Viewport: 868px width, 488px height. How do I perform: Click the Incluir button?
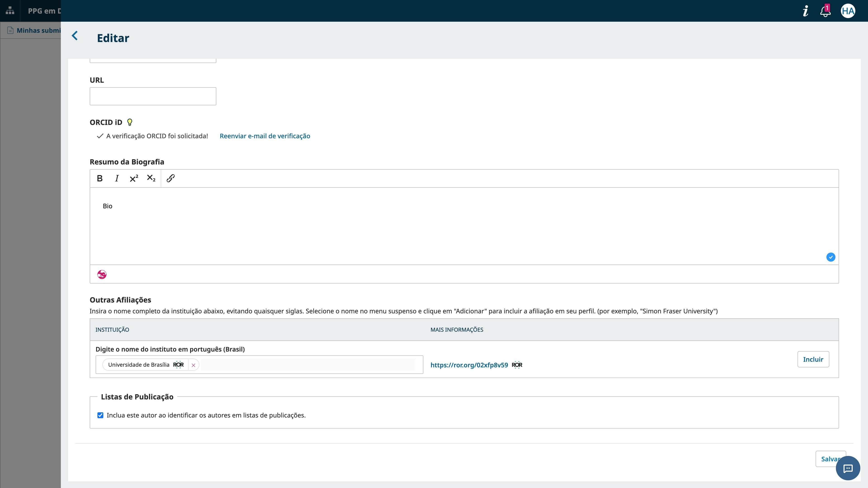tap(813, 359)
